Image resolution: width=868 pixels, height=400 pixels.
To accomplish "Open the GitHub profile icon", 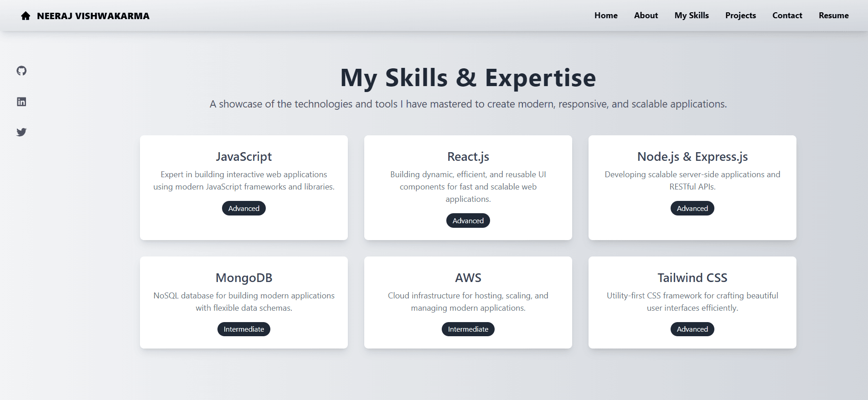I will click(x=21, y=71).
